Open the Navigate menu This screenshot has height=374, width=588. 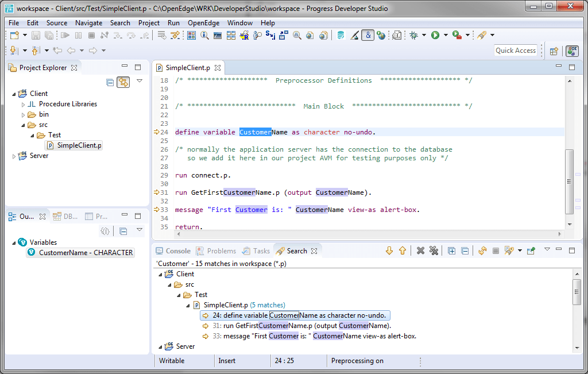(x=88, y=23)
